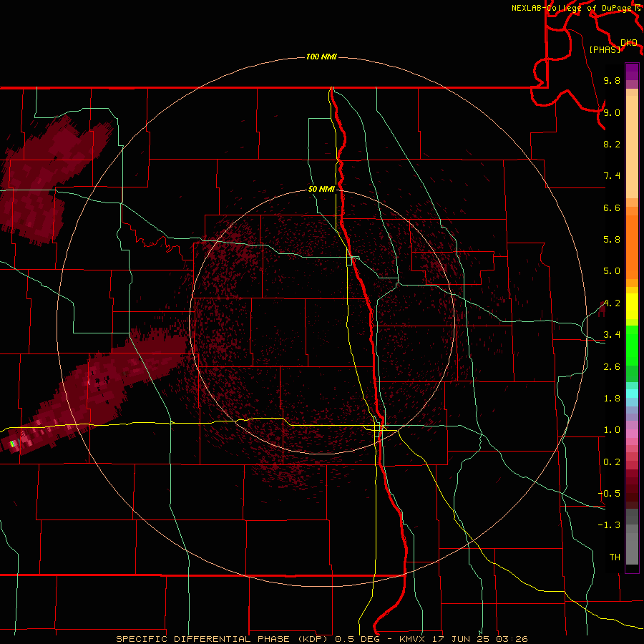
Task: Select the 50 NMI range ring label
Action: click(321, 189)
